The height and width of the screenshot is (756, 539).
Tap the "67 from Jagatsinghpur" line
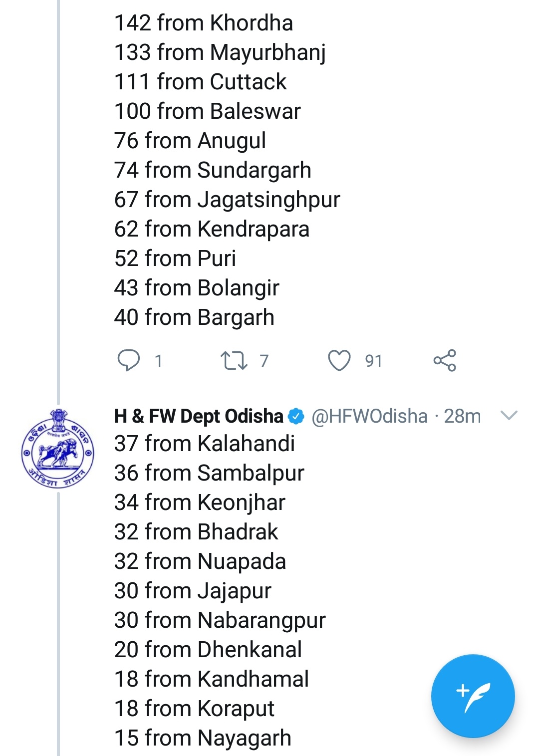(227, 200)
